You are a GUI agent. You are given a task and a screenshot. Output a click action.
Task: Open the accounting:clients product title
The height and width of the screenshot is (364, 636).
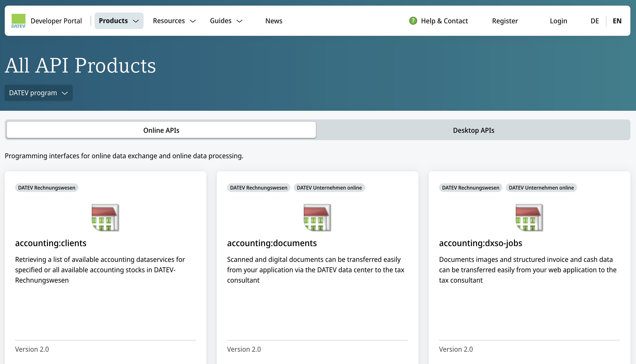coord(51,243)
